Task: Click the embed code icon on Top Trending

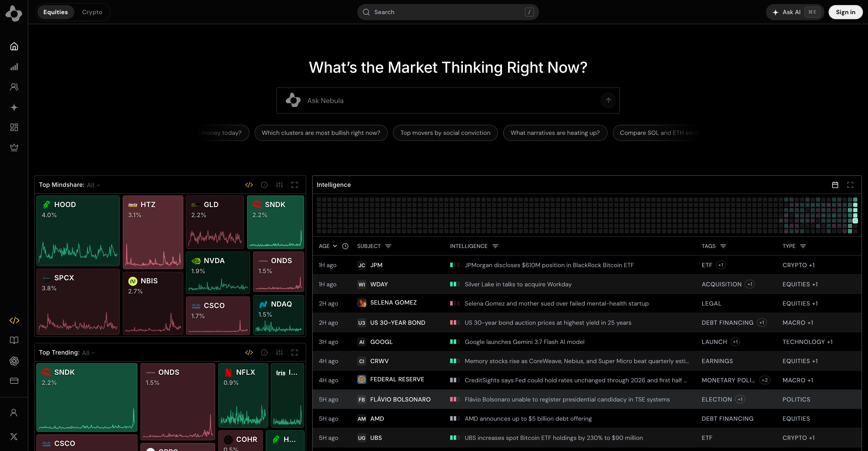Action: tap(249, 353)
